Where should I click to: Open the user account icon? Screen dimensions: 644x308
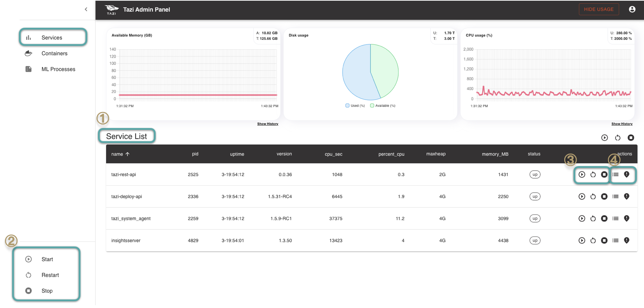(x=632, y=9)
